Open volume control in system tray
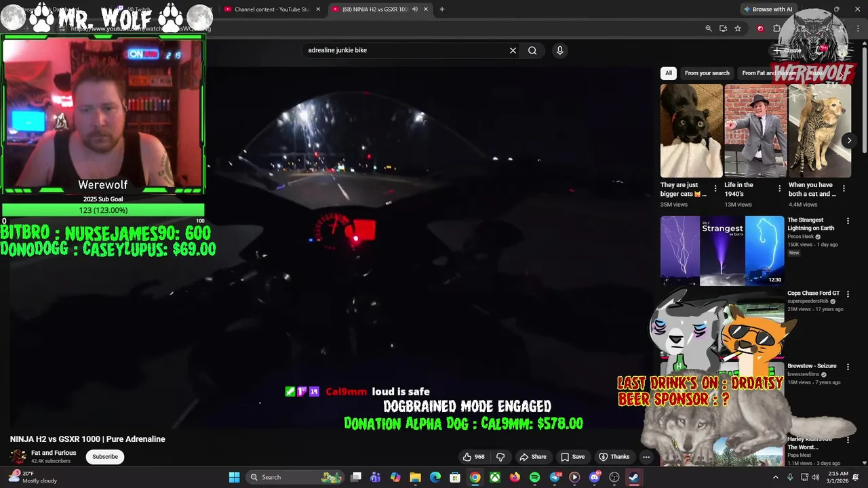 click(817, 477)
